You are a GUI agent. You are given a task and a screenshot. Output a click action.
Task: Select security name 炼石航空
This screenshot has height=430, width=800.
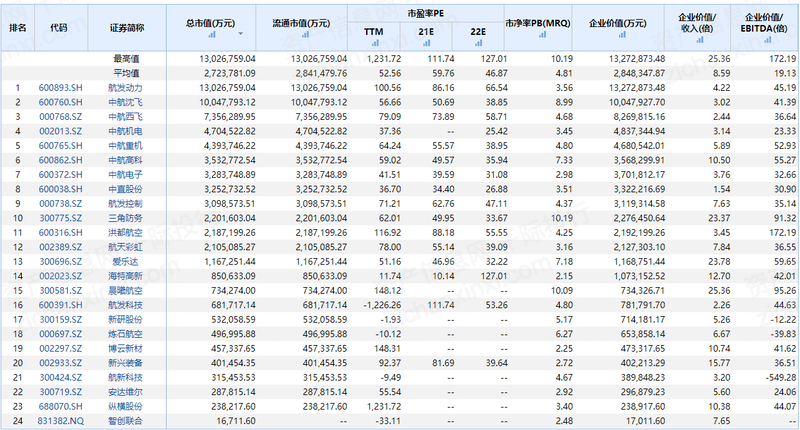pyautogui.click(x=126, y=334)
